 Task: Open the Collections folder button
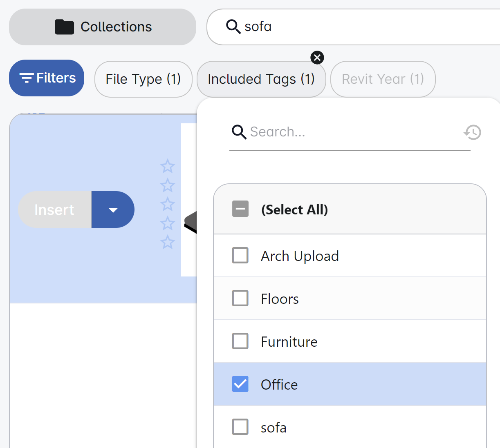click(x=103, y=27)
